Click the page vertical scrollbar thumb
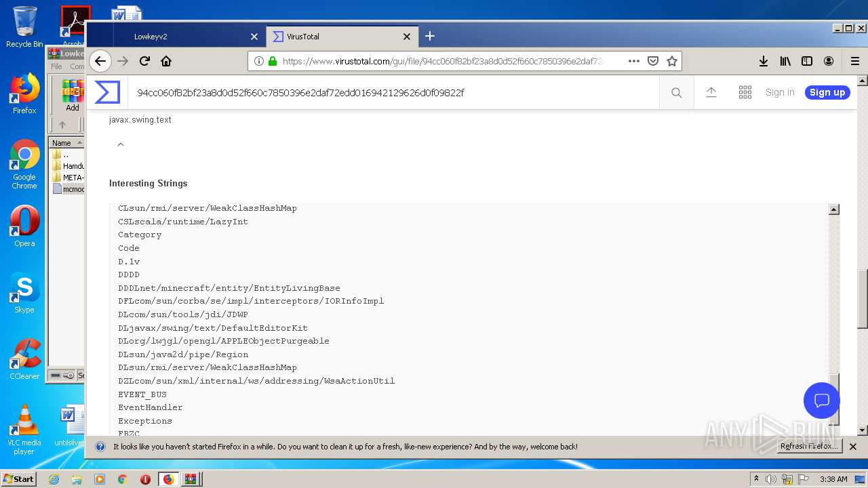 point(862,298)
